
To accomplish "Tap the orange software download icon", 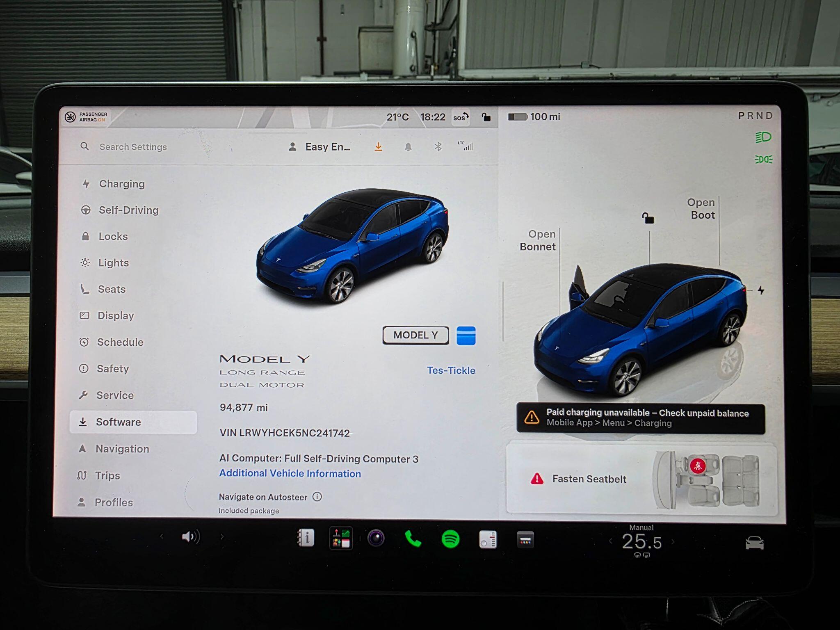I will coord(378,146).
